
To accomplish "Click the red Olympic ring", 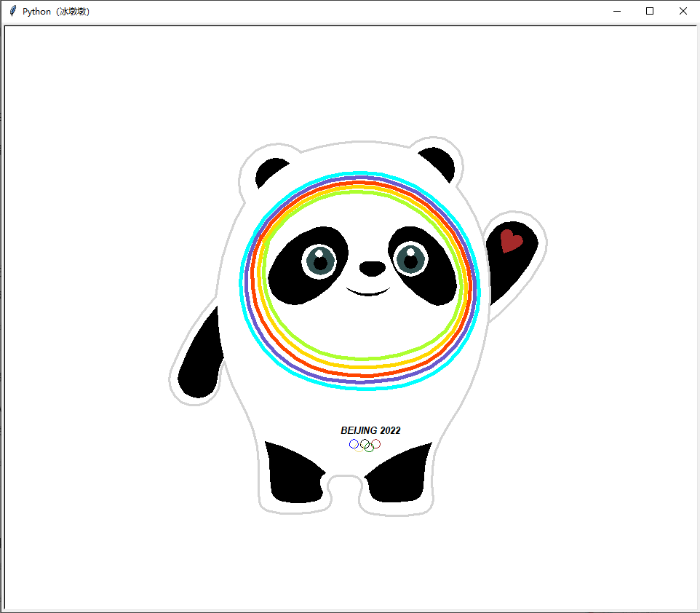I will (376, 443).
